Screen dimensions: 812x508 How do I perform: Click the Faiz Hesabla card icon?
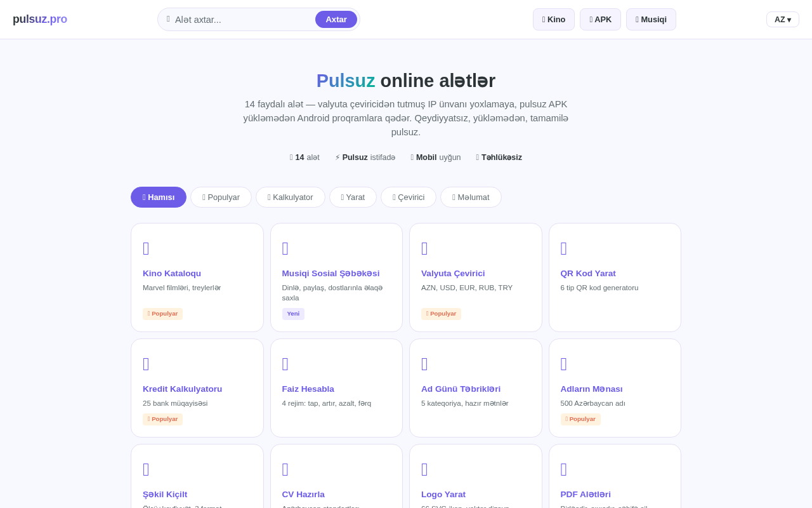285,364
